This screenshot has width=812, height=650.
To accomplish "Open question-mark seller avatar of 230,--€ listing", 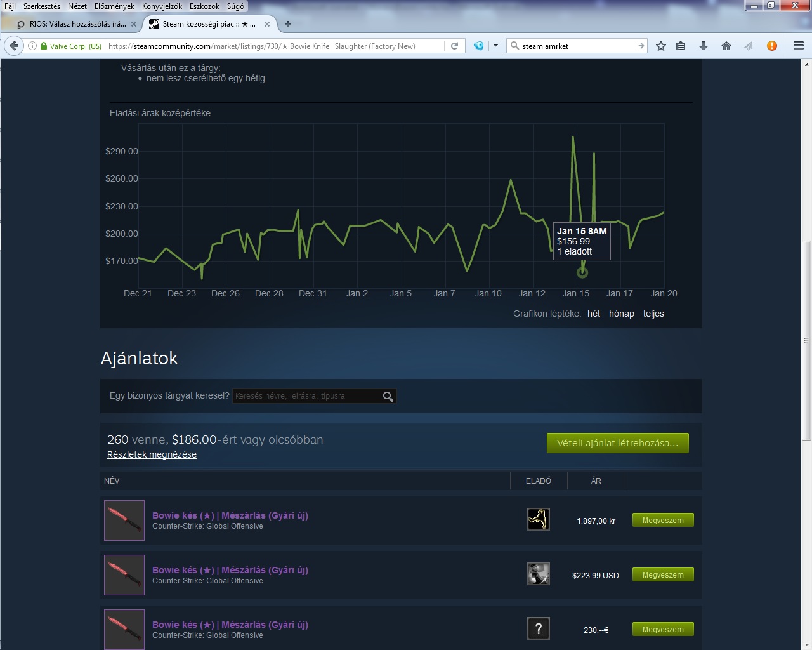I will coord(539,628).
